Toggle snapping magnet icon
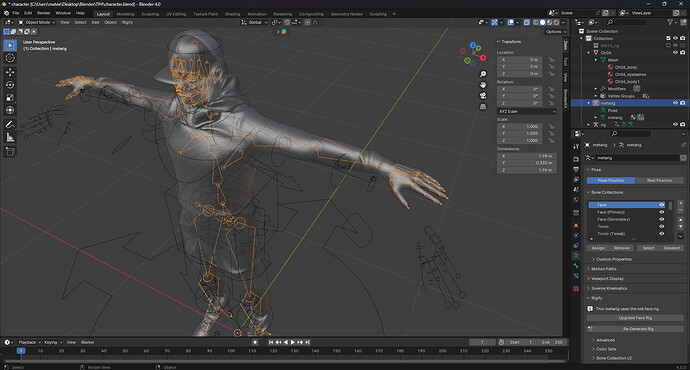Screen dimensions: 690x370 coord(287,22)
